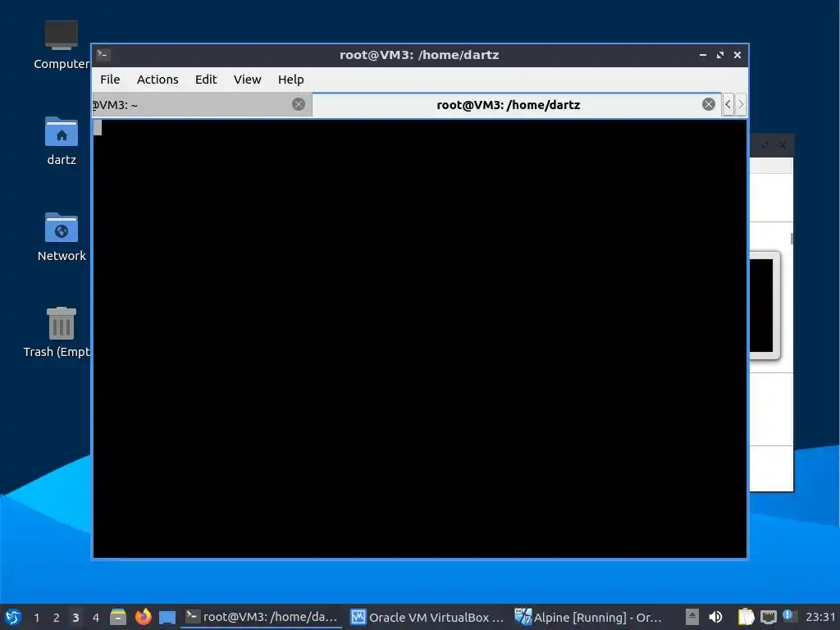Maximize the terminal window
Viewport: 840px width, 630px height.
coord(720,55)
